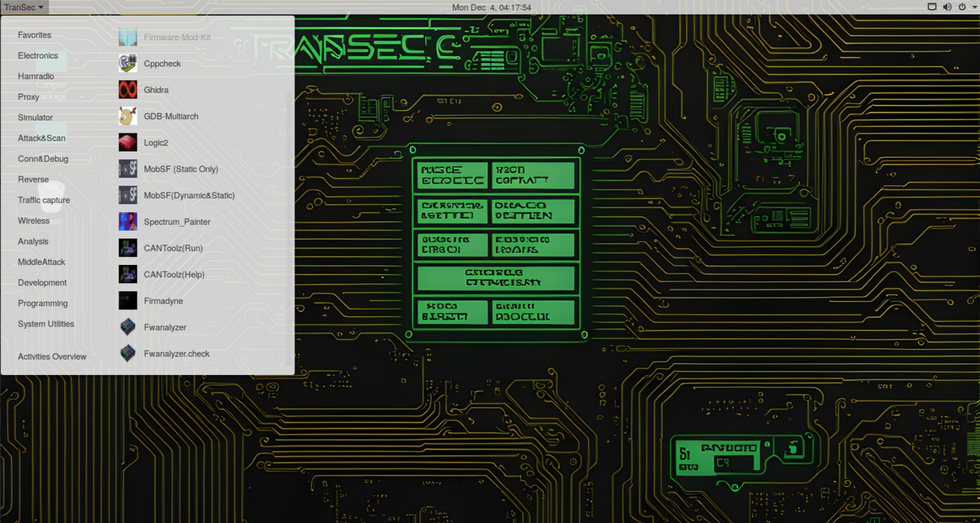The height and width of the screenshot is (523, 980).
Task: Launch Cppcheck via its icon
Action: (128, 64)
